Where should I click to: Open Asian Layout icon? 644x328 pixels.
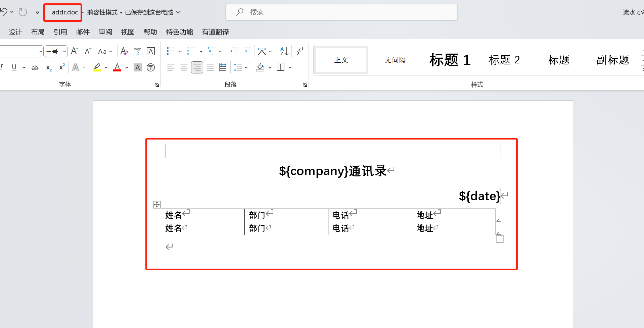pyautogui.click(x=262, y=51)
